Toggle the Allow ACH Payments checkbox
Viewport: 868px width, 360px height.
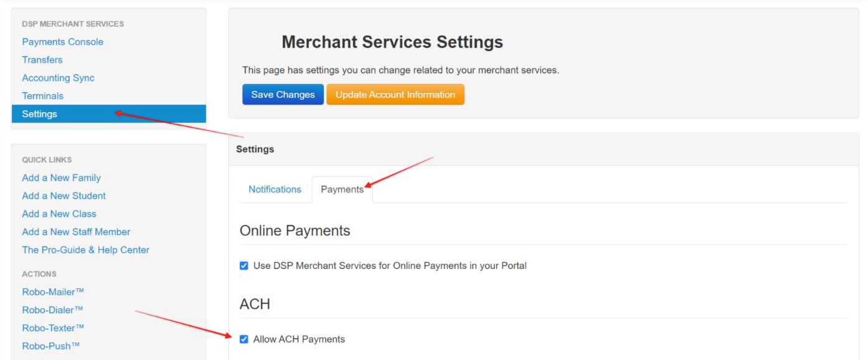244,339
